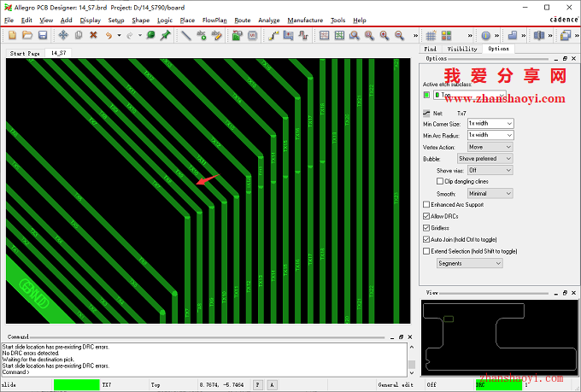
Task: Click the Zoom In icon
Action: 384,35
